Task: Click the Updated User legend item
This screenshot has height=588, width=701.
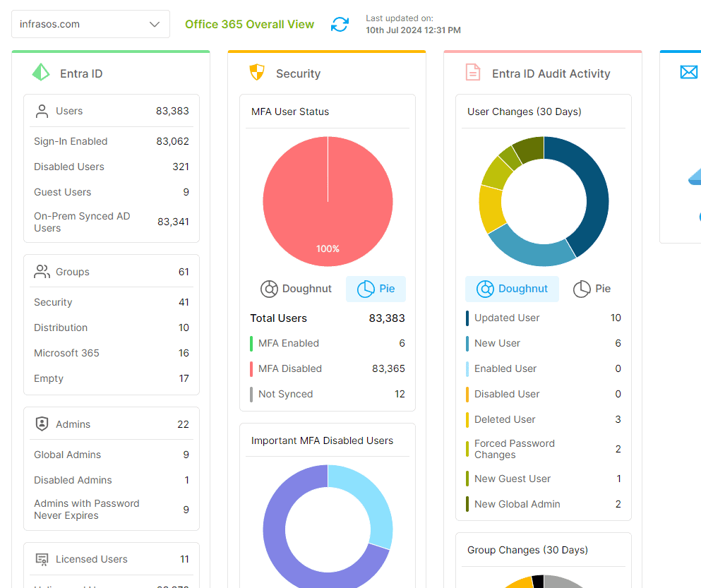Action: 507,318
